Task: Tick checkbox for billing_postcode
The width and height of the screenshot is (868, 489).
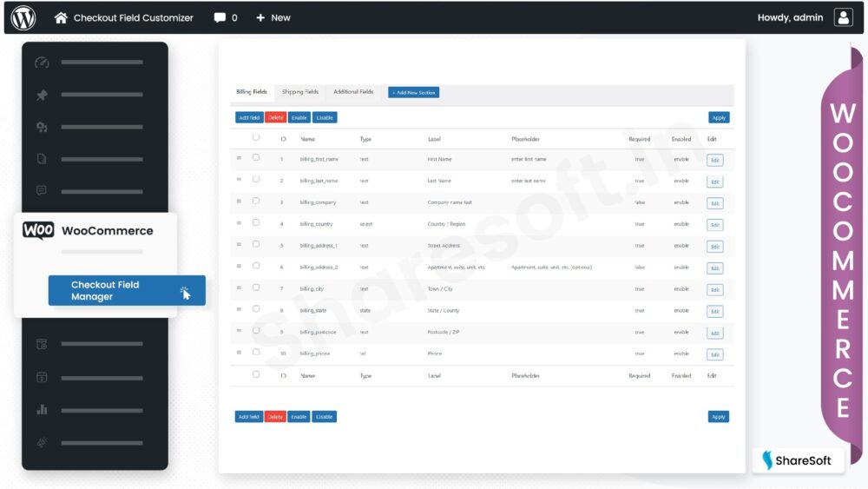Action: coord(256,331)
